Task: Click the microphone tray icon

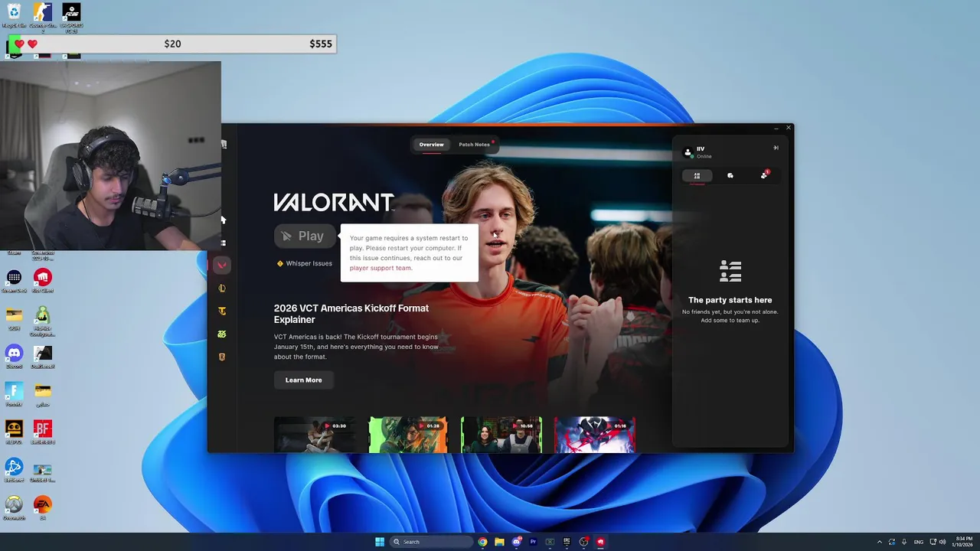Action: pyautogui.click(x=904, y=542)
